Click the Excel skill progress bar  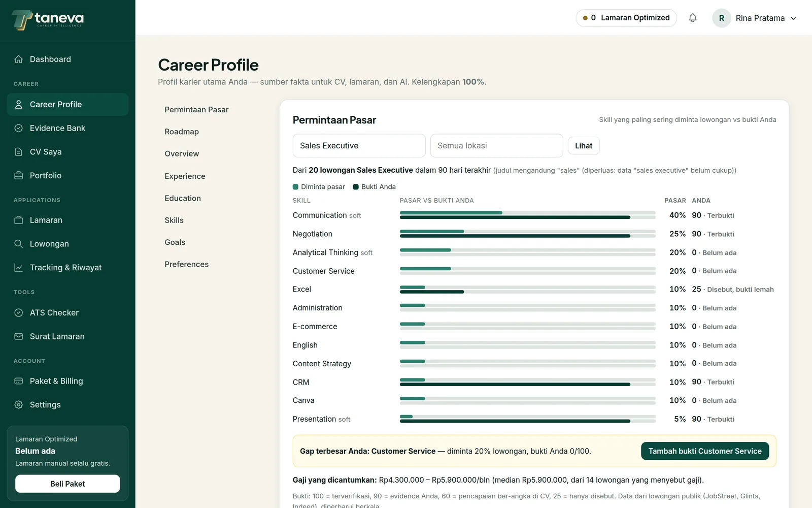click(528, 290)
